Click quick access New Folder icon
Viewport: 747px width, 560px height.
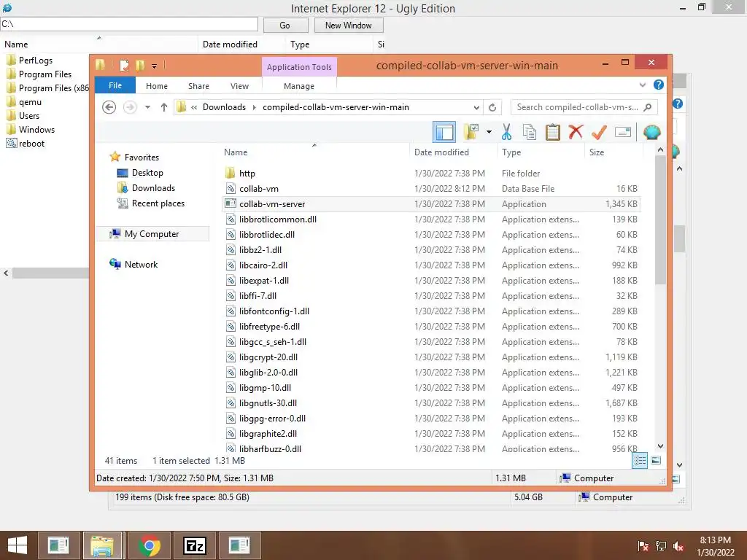point(140,65)
